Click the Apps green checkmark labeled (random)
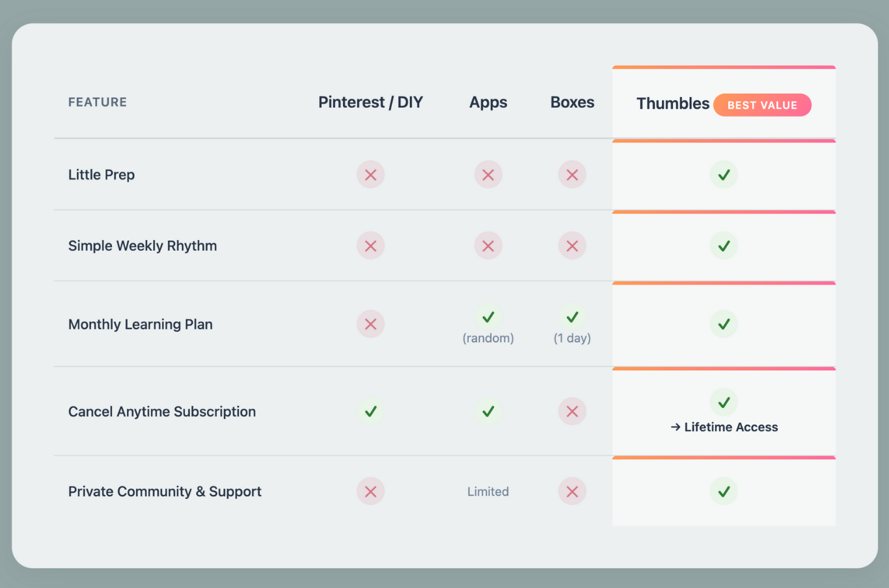Image resolution: width=889 pixels, height=588 pixels. pos(488,317)
